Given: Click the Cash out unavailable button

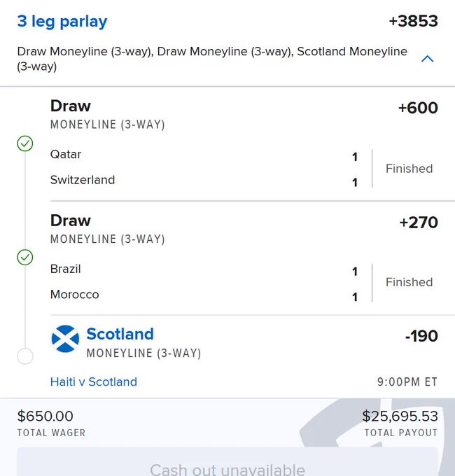Looking at the screenshot, I should coord(227,461).
